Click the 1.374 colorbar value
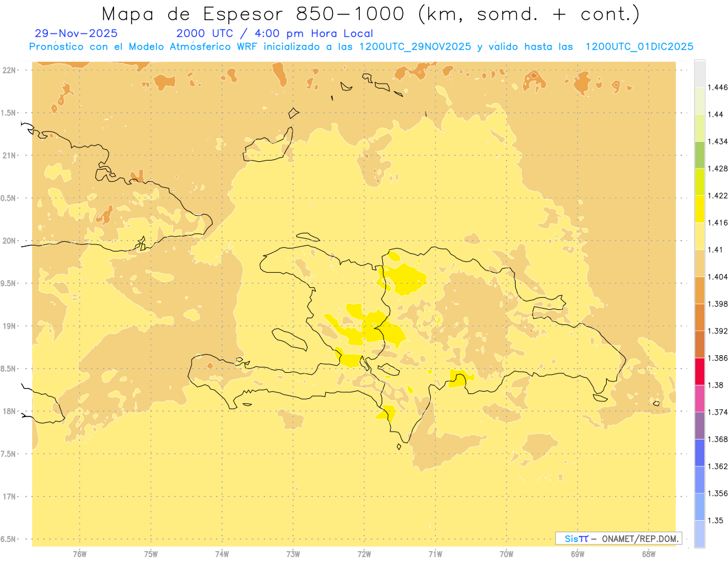Image resolution: width=728 pixels, height=562 pixels. click(718, 412)
